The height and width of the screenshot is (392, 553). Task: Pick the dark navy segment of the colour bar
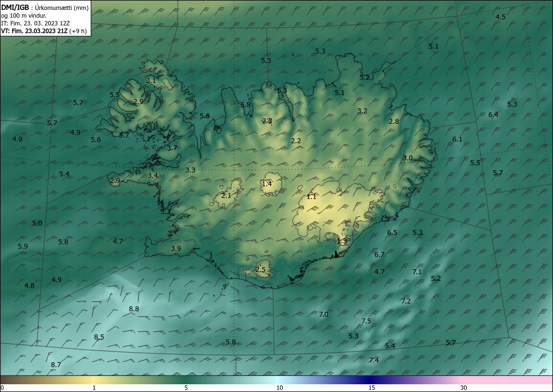[x=371, y=380]
